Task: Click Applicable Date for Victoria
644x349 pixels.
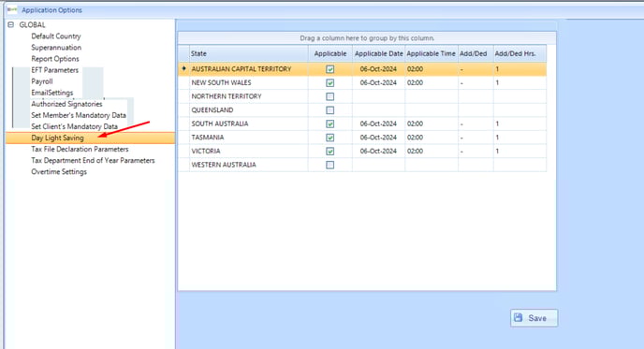Action: (379, 151)
